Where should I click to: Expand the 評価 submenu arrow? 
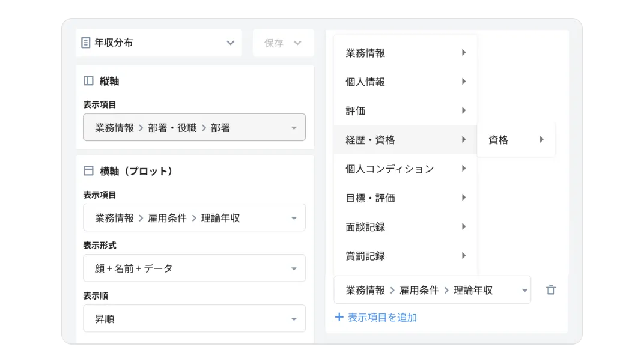click(463, 110)
